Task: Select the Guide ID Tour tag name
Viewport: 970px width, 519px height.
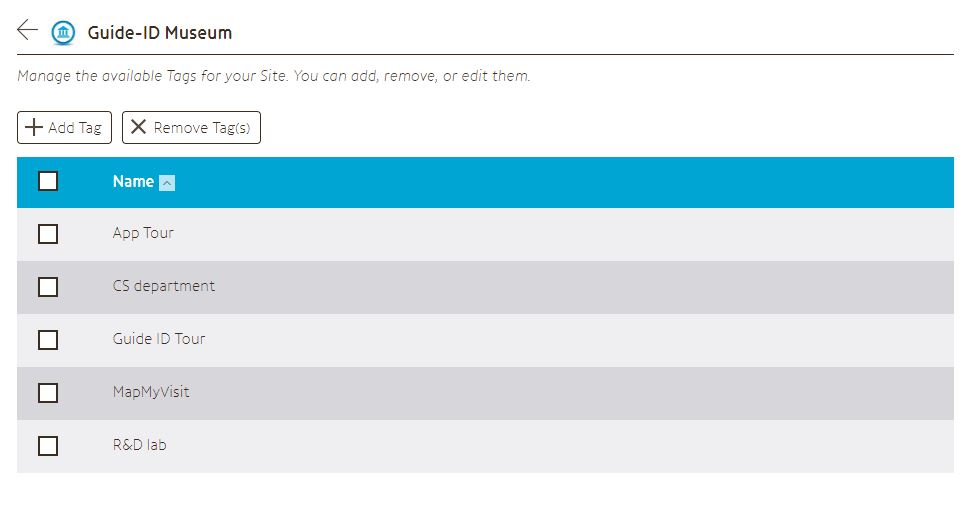Action: (159, 339)
